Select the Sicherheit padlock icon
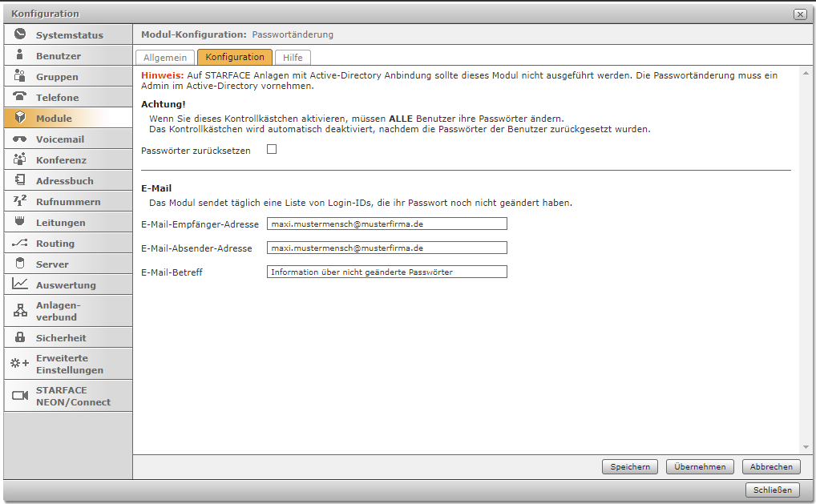This screenshot has width=816, height=504. pyautogui.click(x=20, y=337)
